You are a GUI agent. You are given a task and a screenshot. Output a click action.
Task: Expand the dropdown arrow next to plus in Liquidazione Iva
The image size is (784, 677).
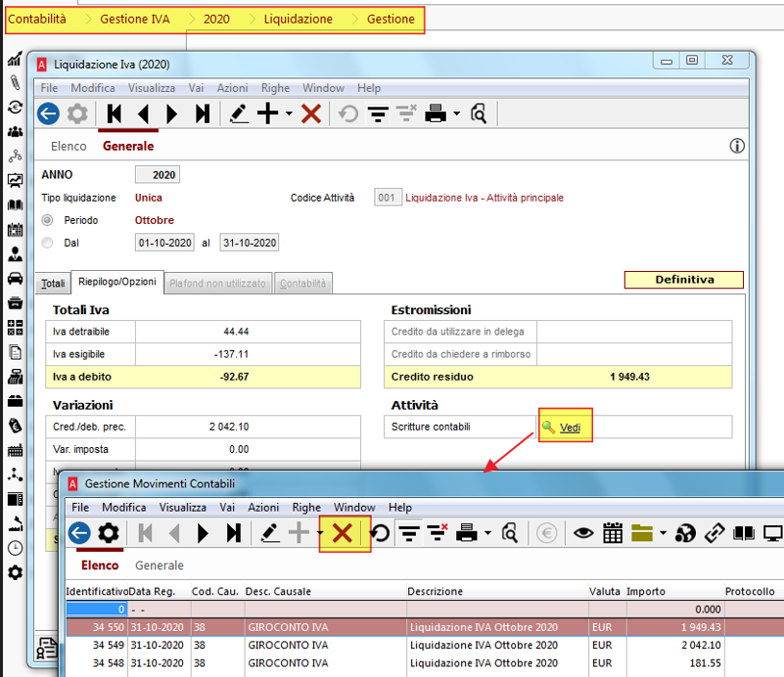pos(289,113)
